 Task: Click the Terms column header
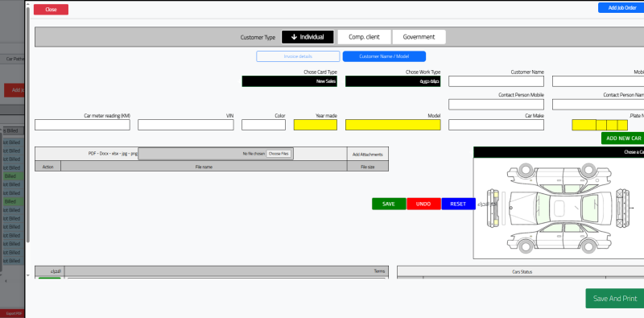tap(225, 271)
